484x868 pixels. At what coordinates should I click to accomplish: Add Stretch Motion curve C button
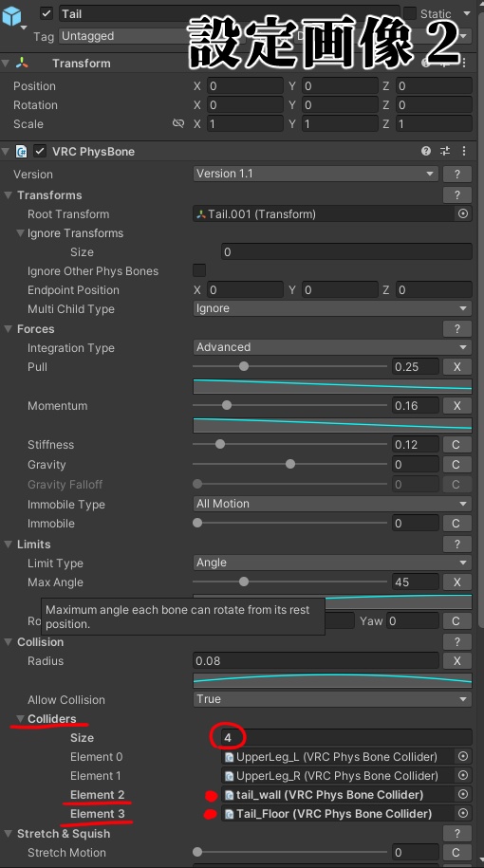[456, 853]
